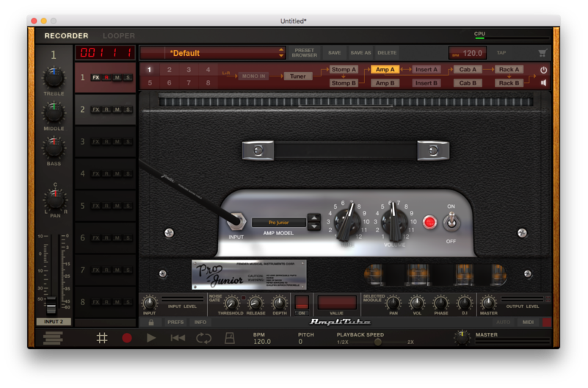This screenshot has width=588, height=388.
Task: Start recording with the red record button
Action: coord(127,338)
